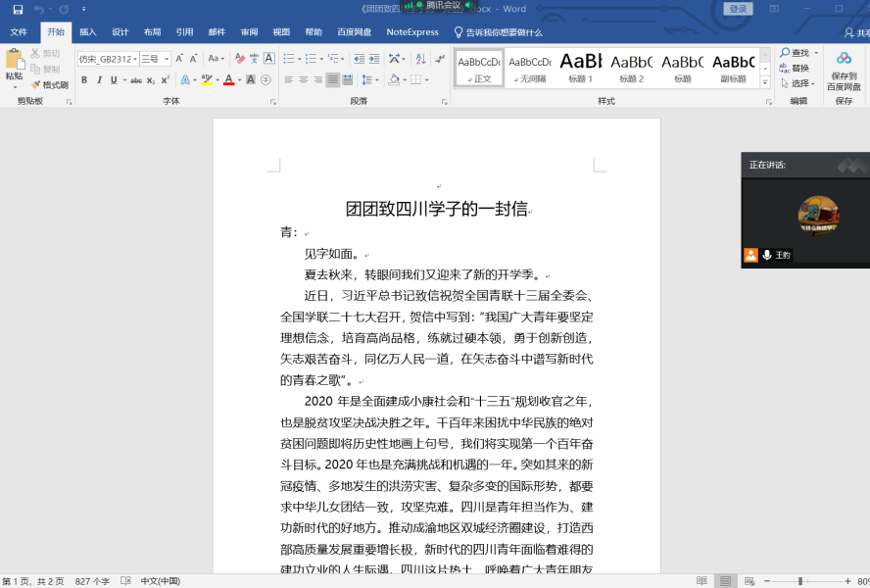Click the distributed alignment icon
Image resolution: width=870 pixels, height=588 pixels.
(x=348, y=80)
